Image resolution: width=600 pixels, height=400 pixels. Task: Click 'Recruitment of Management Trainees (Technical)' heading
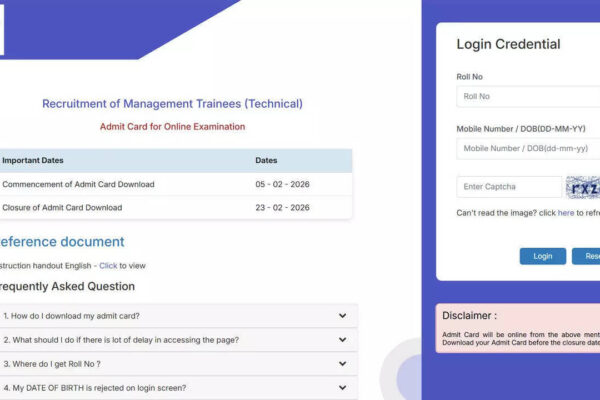click(x=172, y=104)
